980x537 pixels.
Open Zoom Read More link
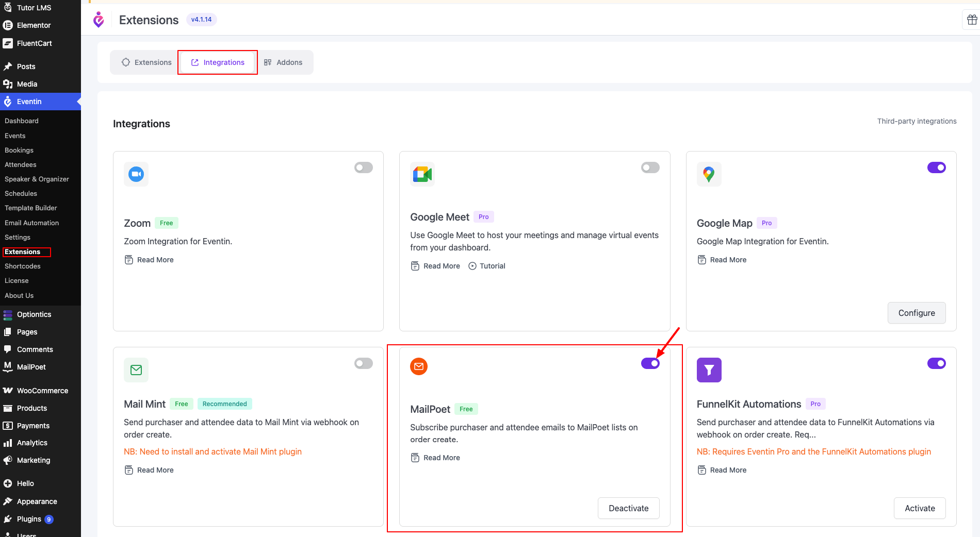click(149, 260)
